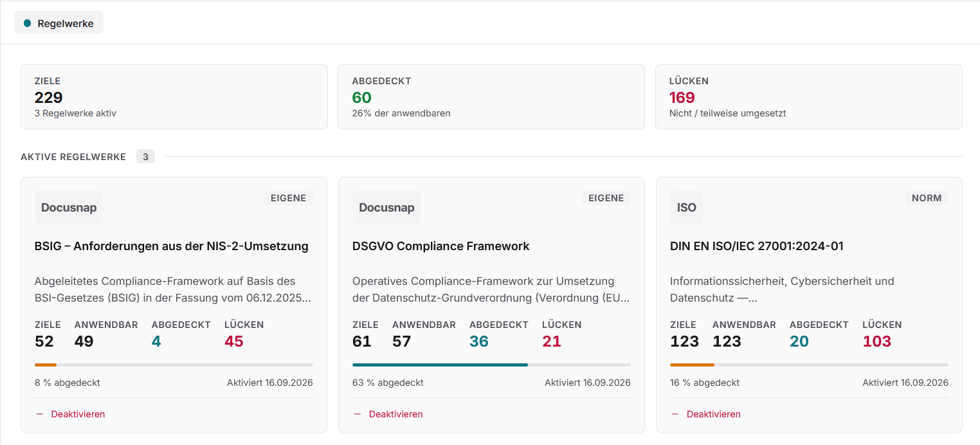Viewport: 980px width, 445px height.
Task: Click the Docusnap logo on the BSIG card
Action: [x=69, y=207]
